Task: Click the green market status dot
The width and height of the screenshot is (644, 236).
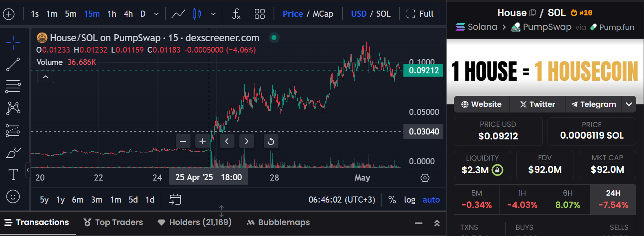Action: [x=274, y=37]
